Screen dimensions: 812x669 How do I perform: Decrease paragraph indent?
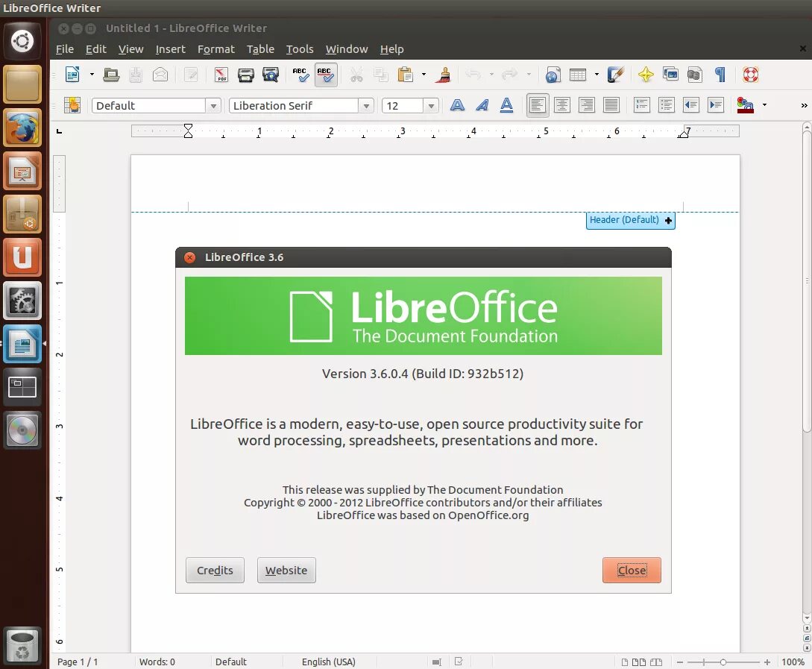690,105
